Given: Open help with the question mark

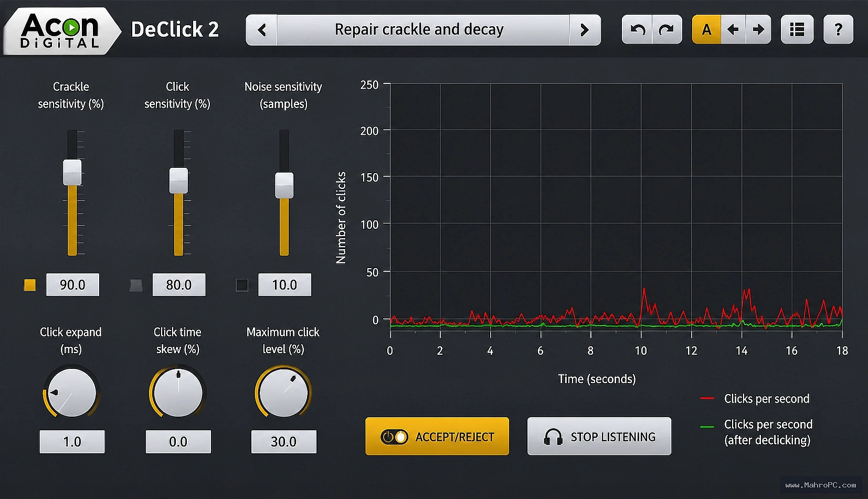Looking at the screenshot, I should coord(838,29).
